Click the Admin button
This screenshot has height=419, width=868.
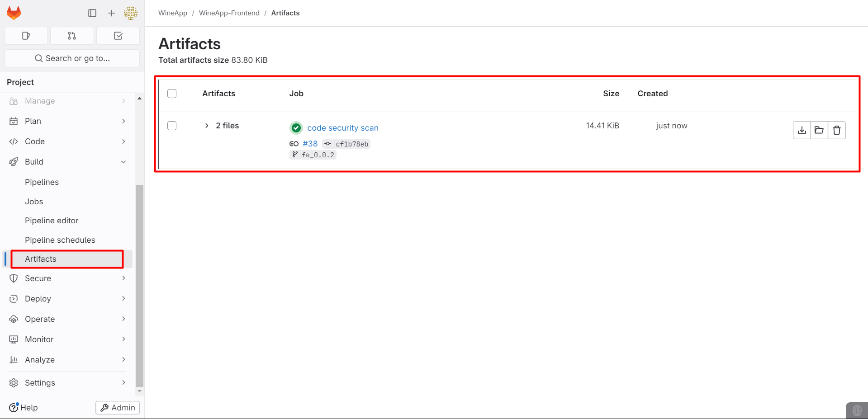[x=118, y=408]
